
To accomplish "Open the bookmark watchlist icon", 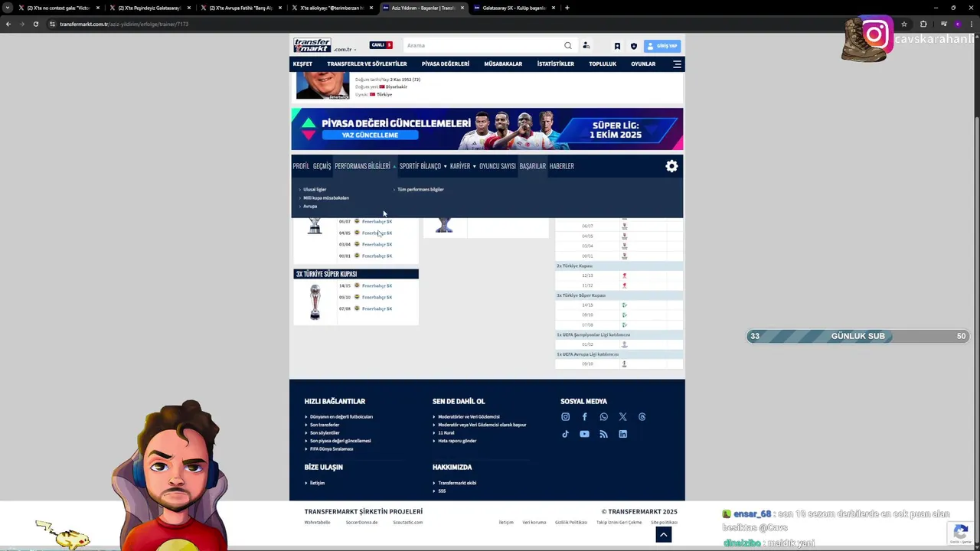I will [617, 46].
